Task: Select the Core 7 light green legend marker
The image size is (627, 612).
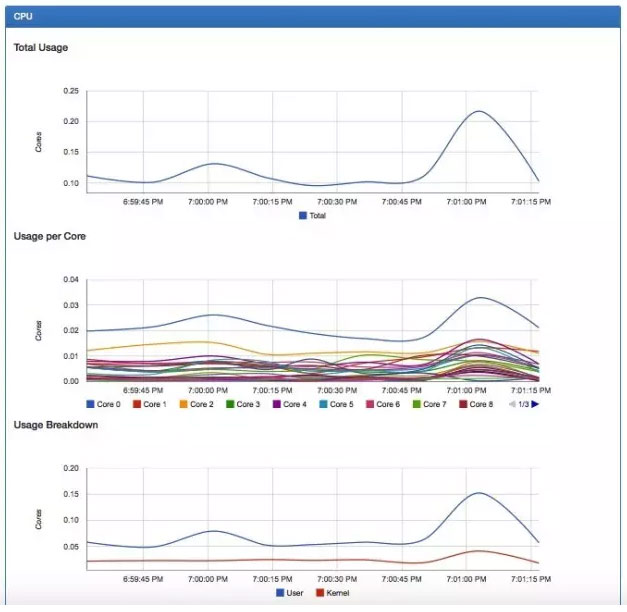Action: 416,404
